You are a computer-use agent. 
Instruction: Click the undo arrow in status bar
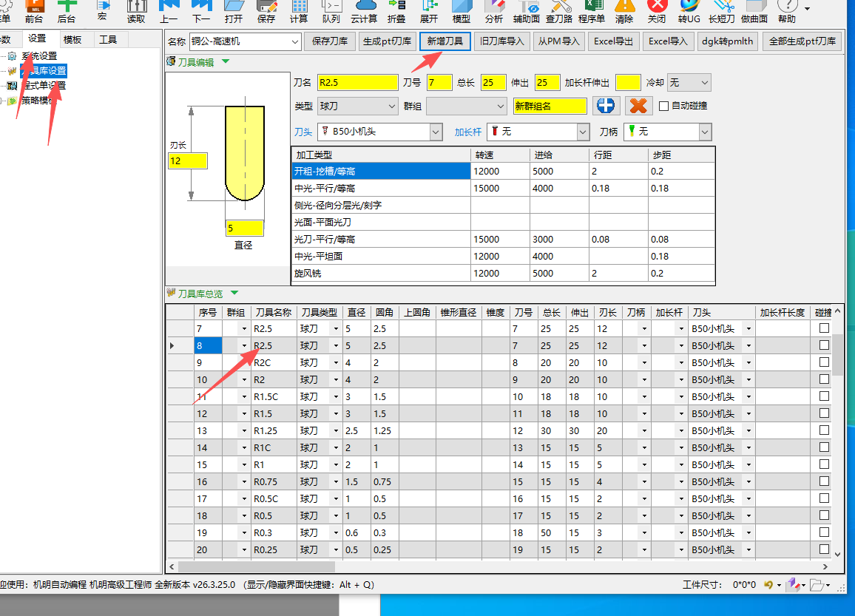768,585
